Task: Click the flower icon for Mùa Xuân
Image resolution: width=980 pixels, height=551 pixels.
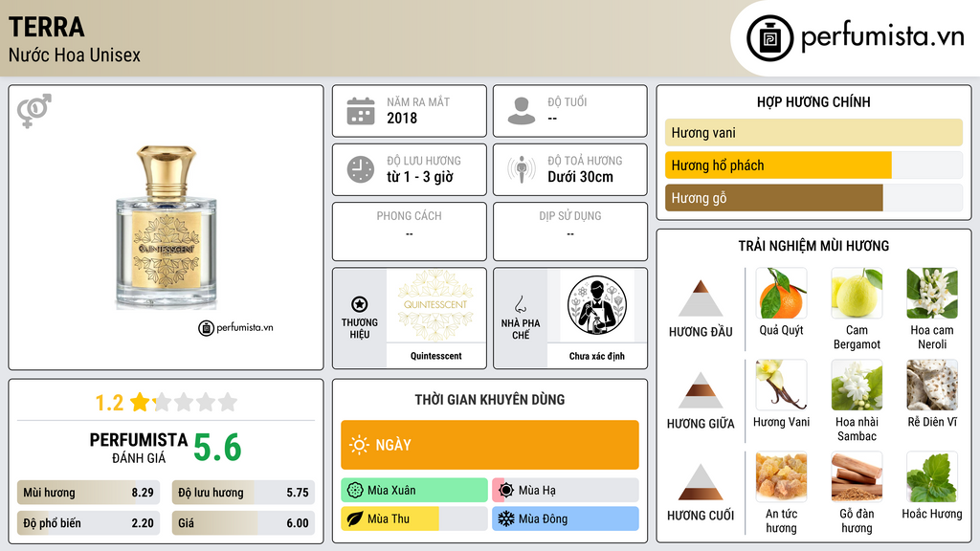Action: coord(355,490)
